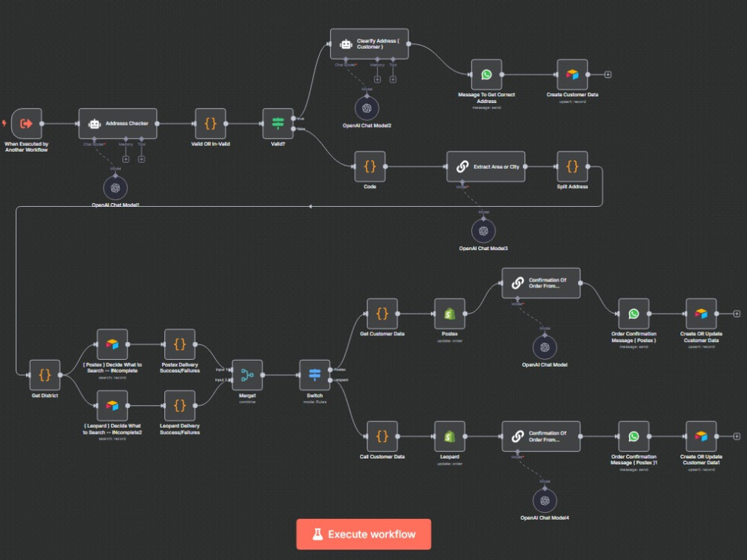Screen dimensions: 747x560
Task: Add a Tool to the Address Checker agent
Action: point(141,159)
